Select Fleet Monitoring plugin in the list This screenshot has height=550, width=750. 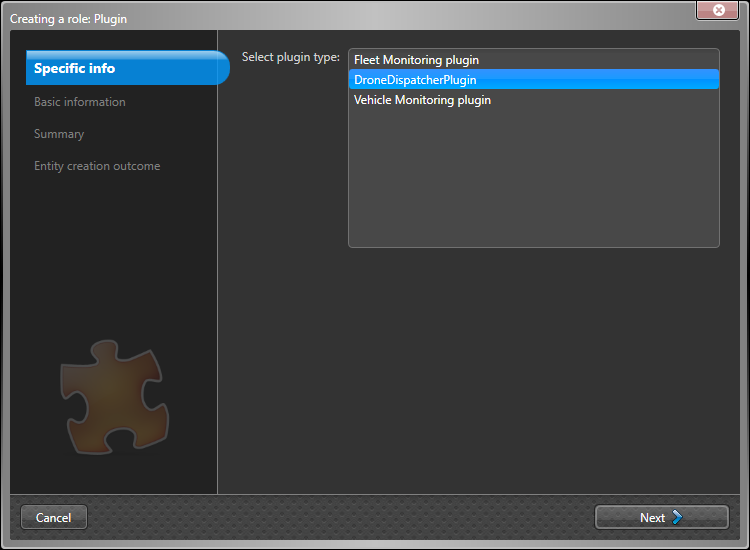click(x=416, y=60)
